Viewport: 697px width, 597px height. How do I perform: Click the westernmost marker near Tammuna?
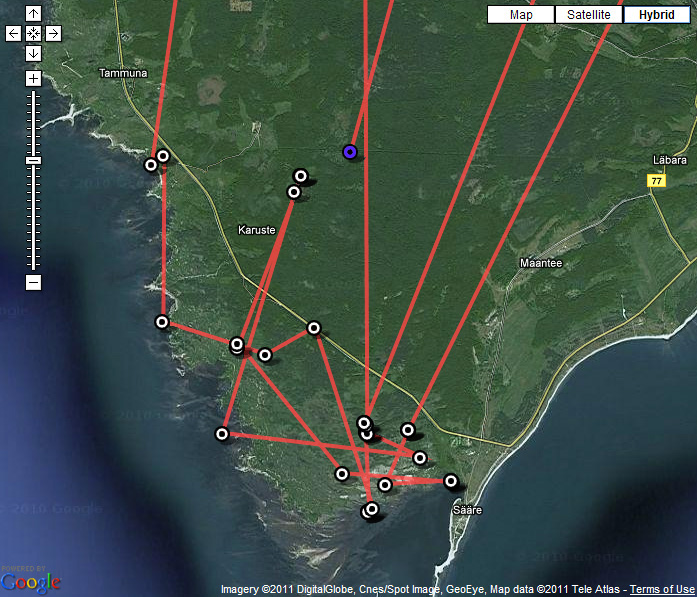pos(151,165)
